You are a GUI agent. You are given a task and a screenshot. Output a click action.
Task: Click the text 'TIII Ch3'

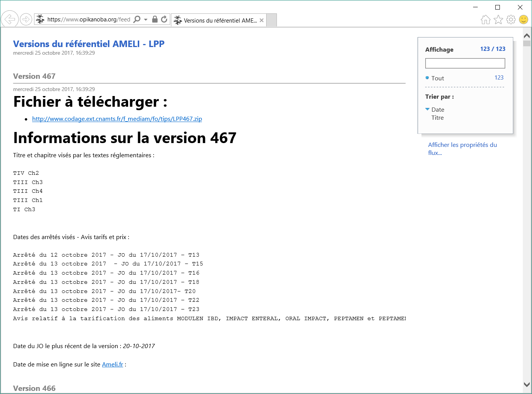point(28,182)
